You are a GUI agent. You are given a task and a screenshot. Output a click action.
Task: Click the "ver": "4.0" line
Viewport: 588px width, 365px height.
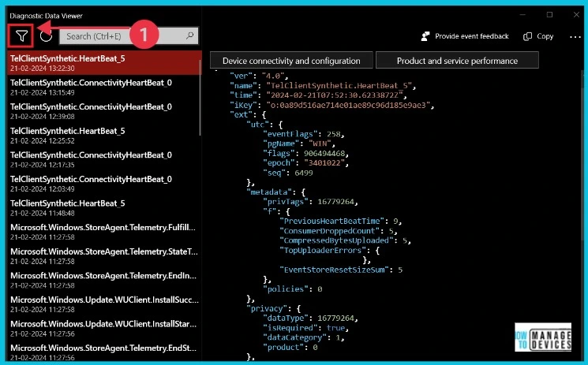pyautogui.click(x=258, y=76)
